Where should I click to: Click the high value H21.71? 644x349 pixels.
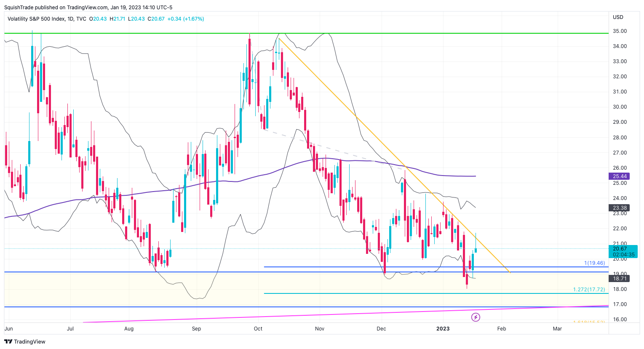click(118, 19)
